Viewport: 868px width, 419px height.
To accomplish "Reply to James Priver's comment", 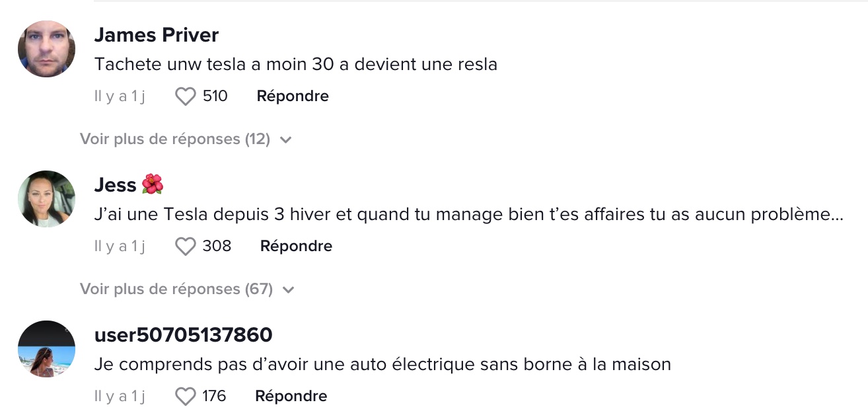I will (x=293, y=96).
